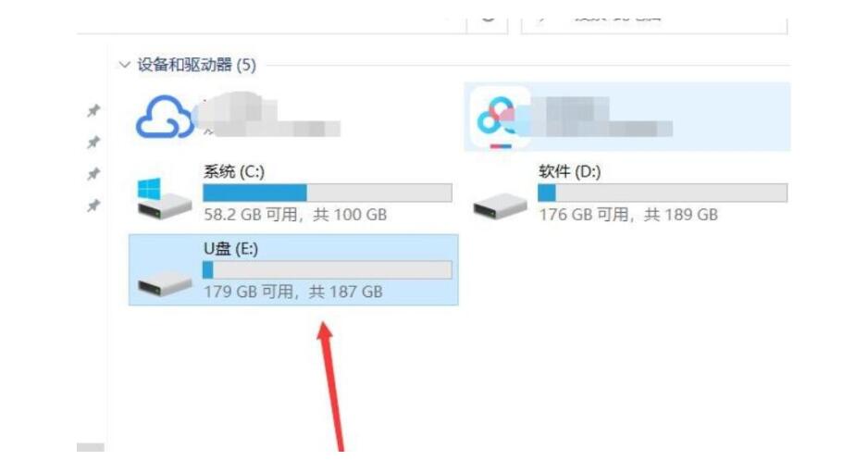Click the 软件 (D:) drive label

[570, 171]
